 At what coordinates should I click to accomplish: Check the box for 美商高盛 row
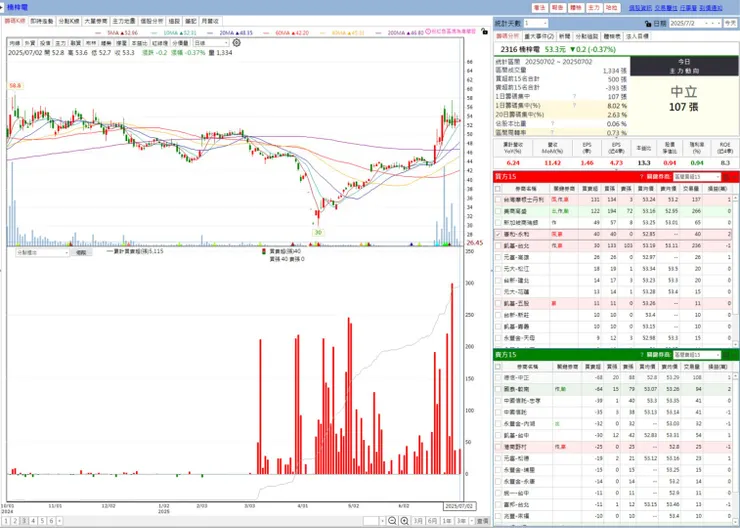point(498,211)
